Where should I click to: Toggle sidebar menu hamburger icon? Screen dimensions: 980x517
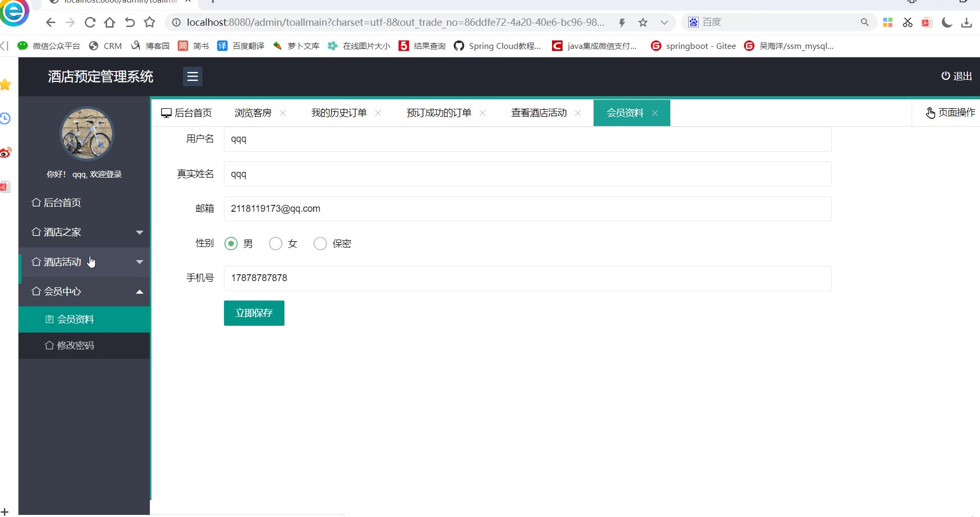pos(192,76)
